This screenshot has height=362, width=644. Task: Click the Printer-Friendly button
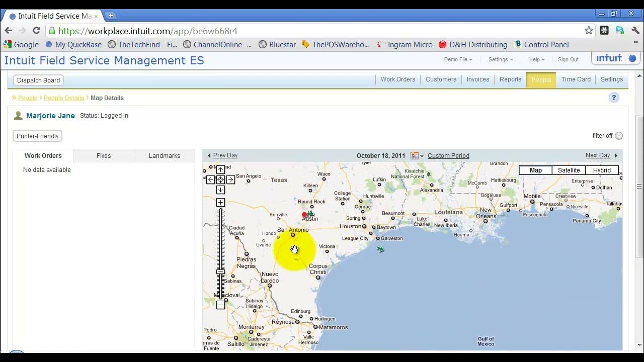pyautogui.click(x=38, y=136)
